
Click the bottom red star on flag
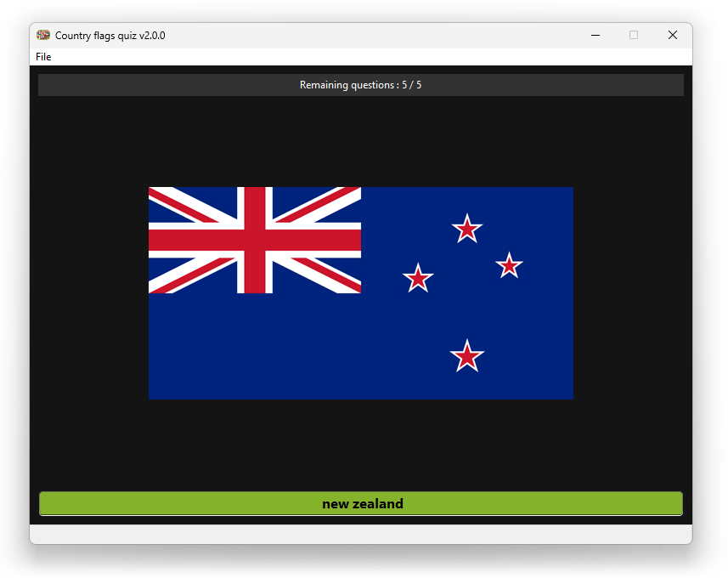tap(466, 356)
